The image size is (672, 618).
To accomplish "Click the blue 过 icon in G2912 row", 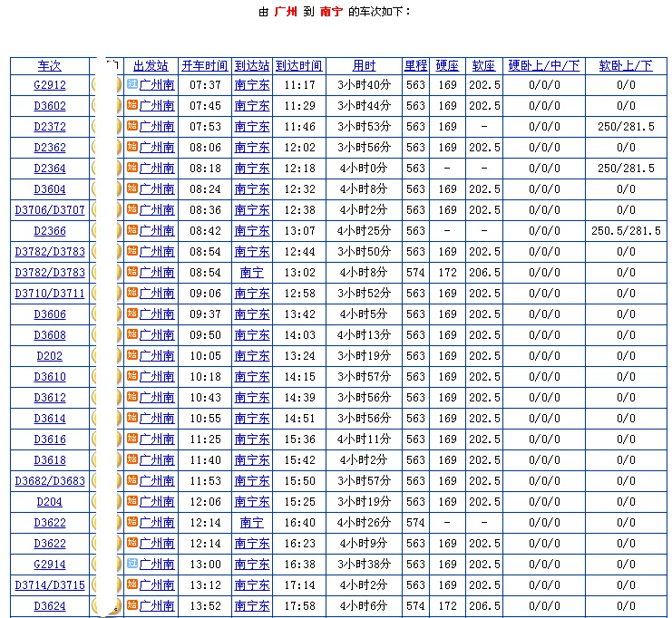I will (132, 84).
